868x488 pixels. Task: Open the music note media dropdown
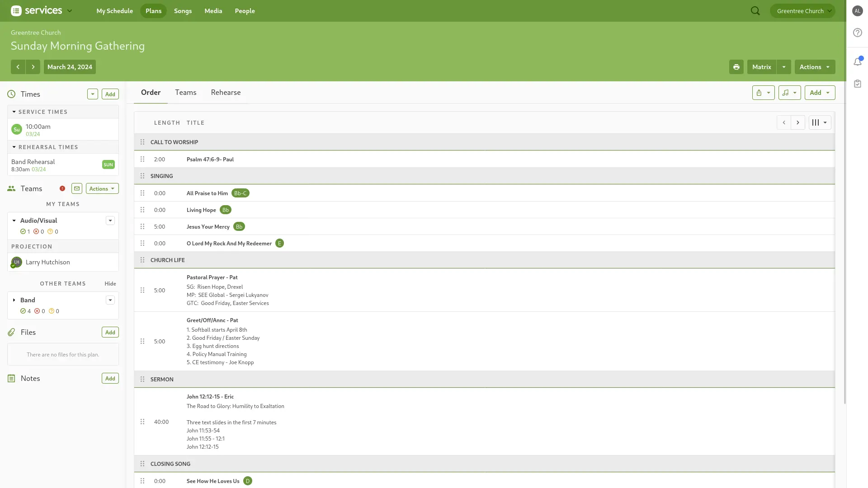(x=789, y=93)
